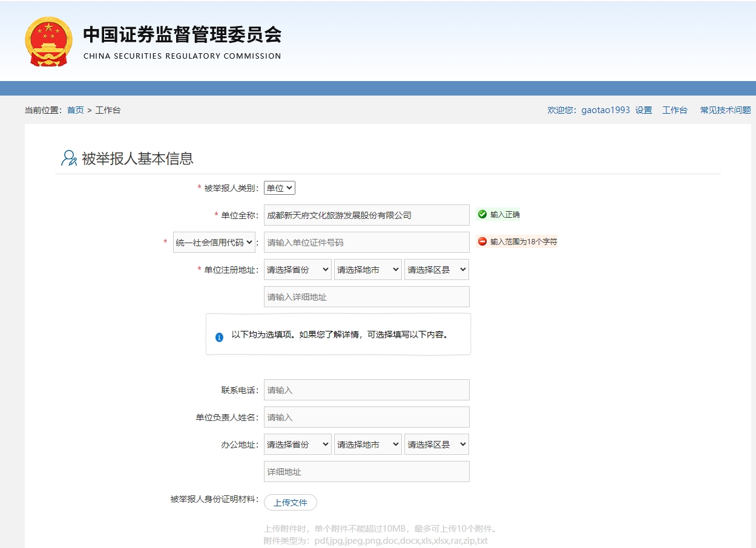
Task: Click the green checkmark icon next to 输入正确
Action: click(x=482, y=214)
